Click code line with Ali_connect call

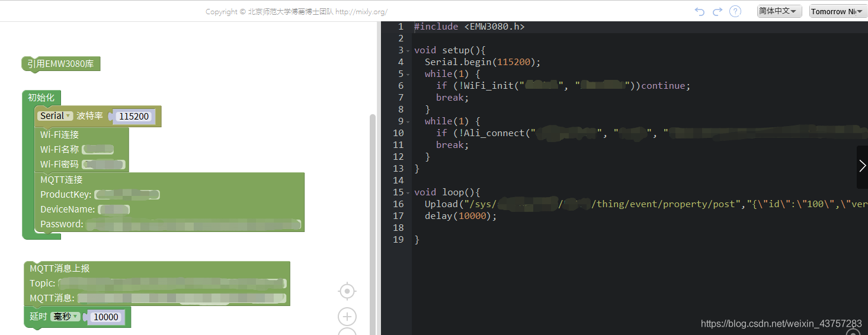pos(652,133)
